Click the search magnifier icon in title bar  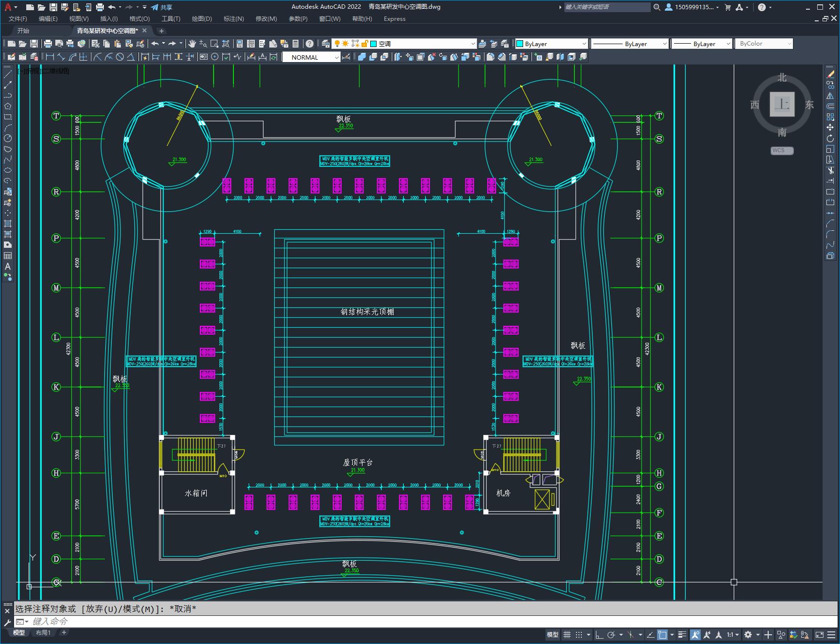657,7
